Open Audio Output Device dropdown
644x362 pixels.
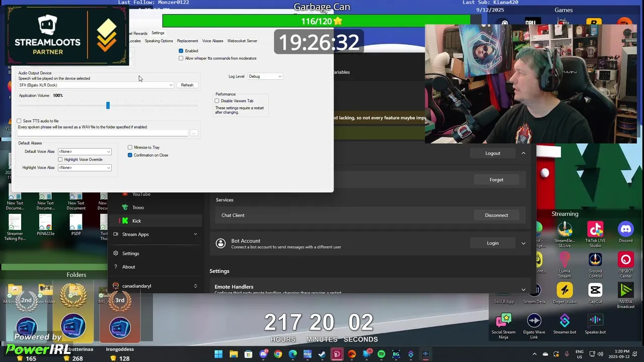click(x=96, y=85)
